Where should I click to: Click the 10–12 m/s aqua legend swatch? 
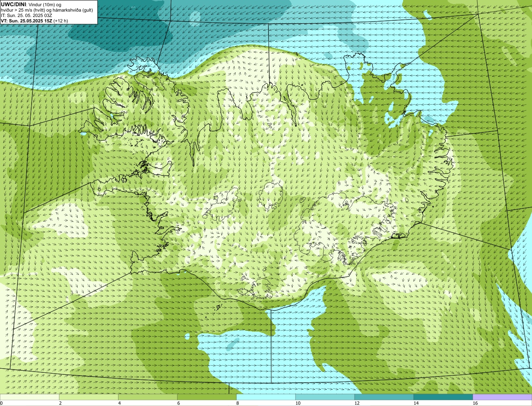coord(325,397)
